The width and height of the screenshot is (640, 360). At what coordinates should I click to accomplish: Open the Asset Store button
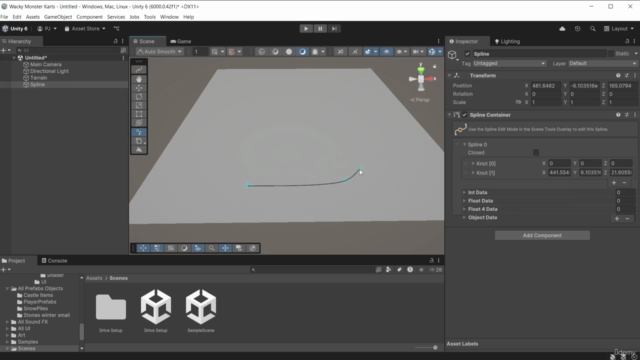click(85, 29)
